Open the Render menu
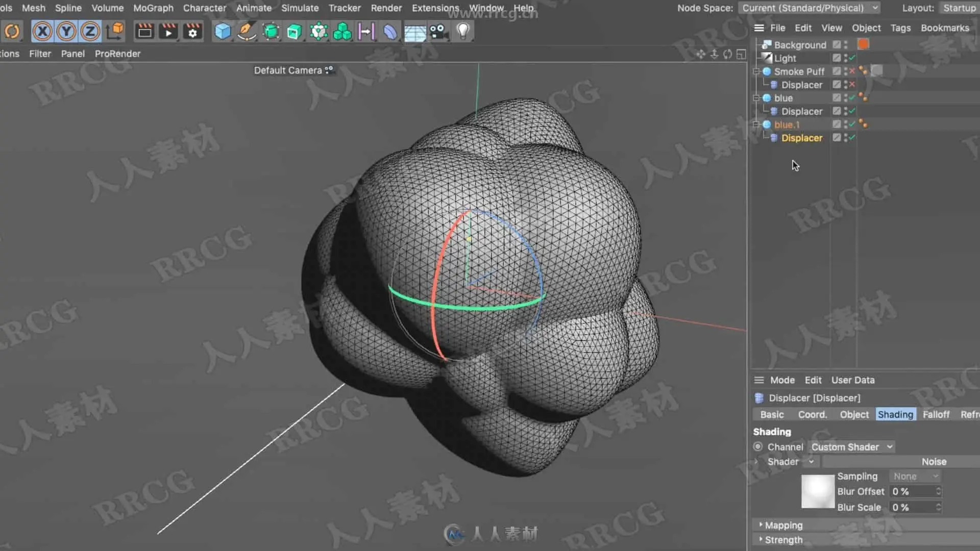 pyautogui.click(x=386, y=8)
